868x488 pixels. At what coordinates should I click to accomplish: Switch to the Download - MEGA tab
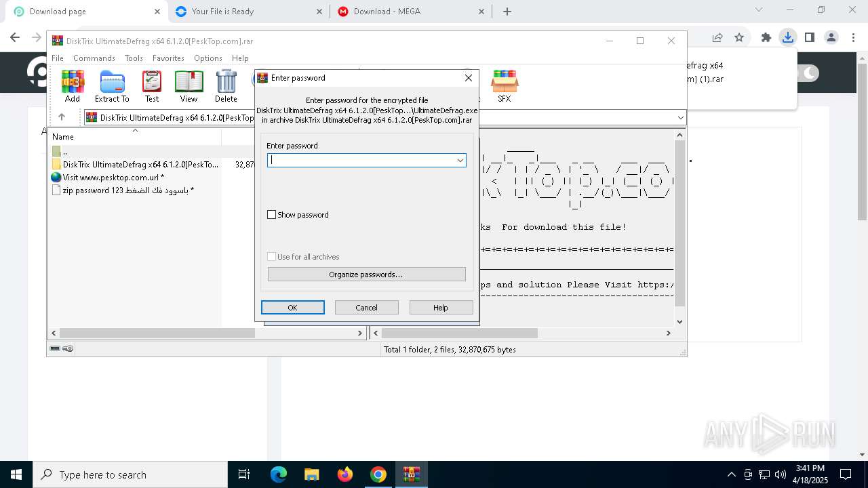point(411,12)
